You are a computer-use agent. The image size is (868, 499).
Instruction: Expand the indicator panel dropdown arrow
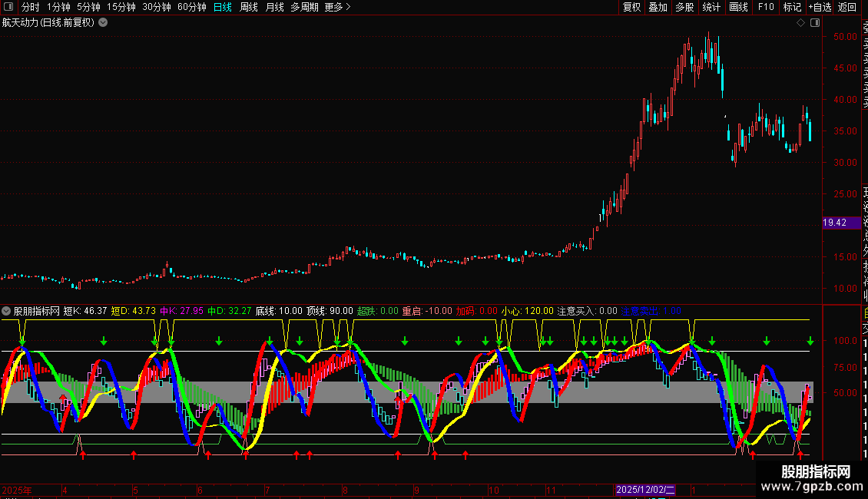[7, 311]
